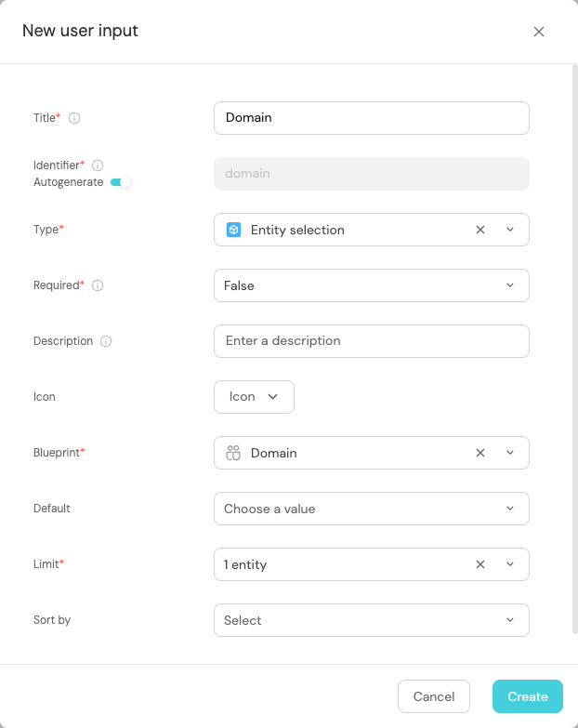The width and height of the screenshot is (578, 728).
Task: Expand the Limit dropdown chevron
Action: (x=510, y=564)
